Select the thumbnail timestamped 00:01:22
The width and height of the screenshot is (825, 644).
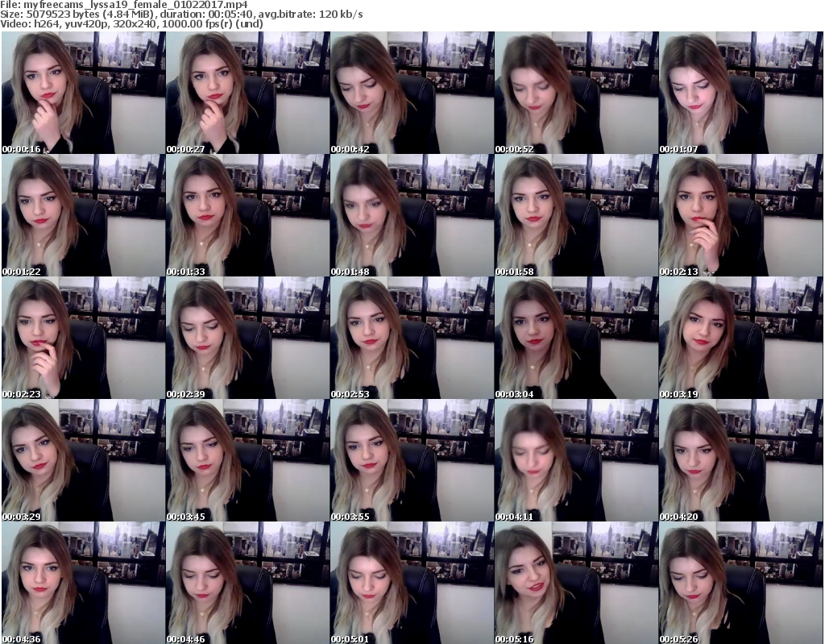pos(84,215)
